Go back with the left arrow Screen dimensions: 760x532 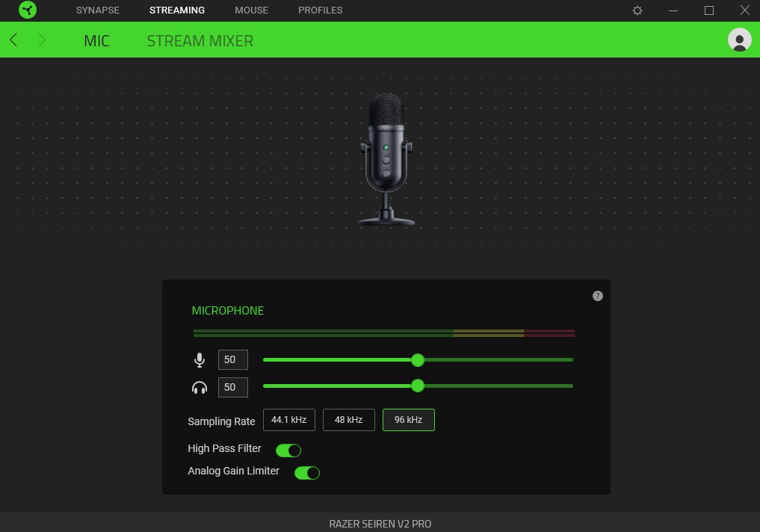coord(13,40)
